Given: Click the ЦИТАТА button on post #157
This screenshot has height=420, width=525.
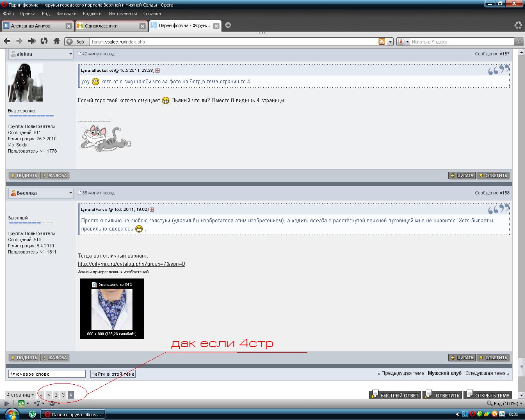Looking at the screenshot, I should [x=462, y=176].
